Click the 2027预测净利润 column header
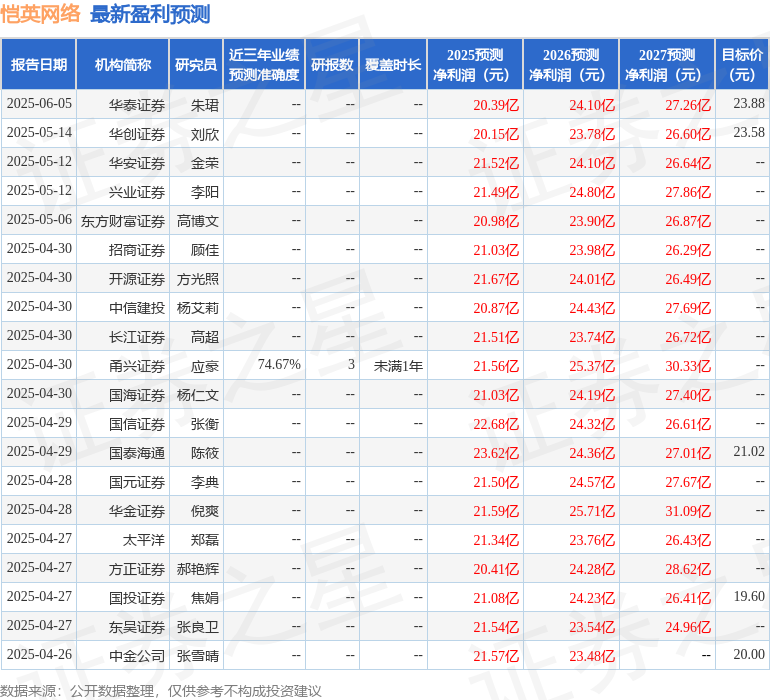Screen dimensions: 770x700 pos(667,65)
